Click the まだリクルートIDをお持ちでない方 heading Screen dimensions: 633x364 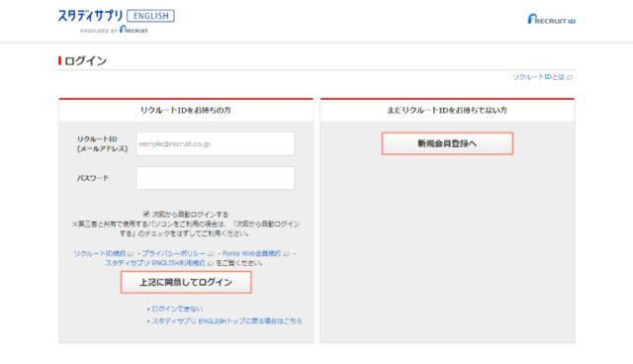pos(447,110)
